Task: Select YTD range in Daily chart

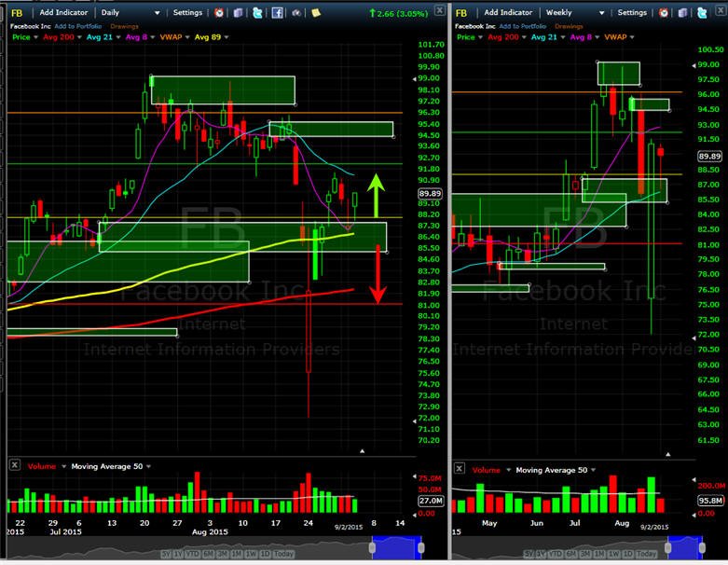Action: point(192,554)
